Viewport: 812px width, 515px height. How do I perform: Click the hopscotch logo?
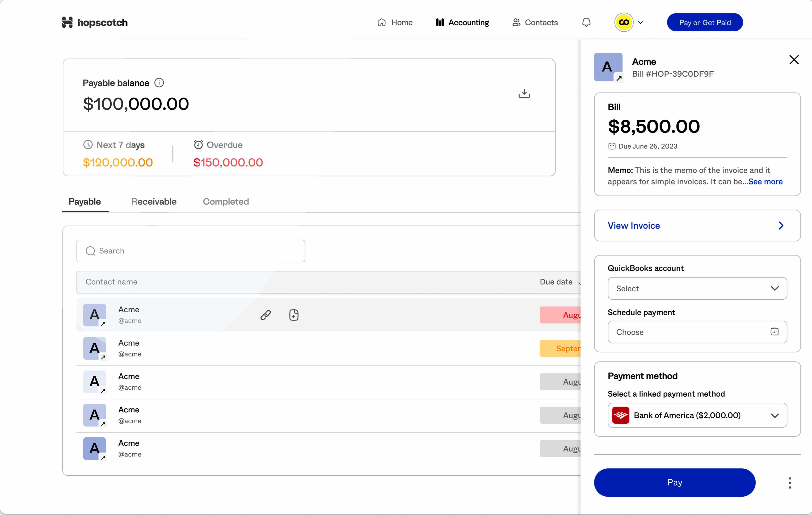click(95, 22)
